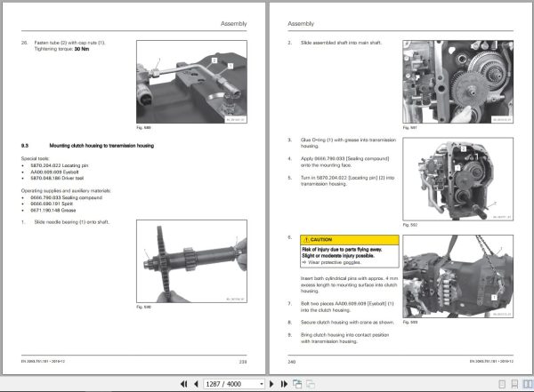Click the section heading Mounting clutch housing
The height and width of the screenshot is (392, 534).
101,146
